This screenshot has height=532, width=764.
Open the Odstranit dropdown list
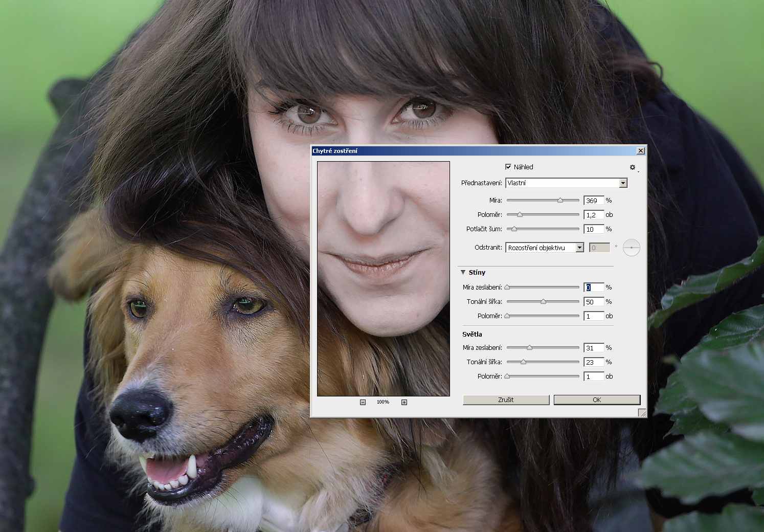click(579, 248)
